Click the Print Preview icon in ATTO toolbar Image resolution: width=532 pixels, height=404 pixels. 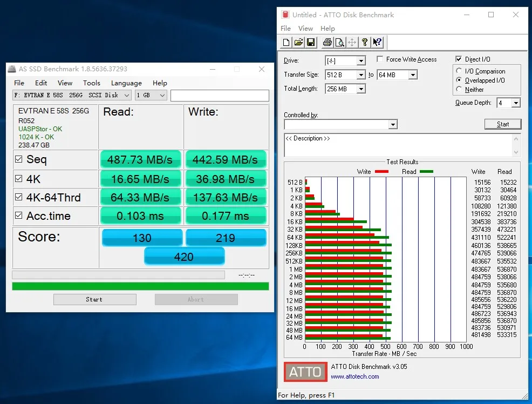tap(339, 43)
